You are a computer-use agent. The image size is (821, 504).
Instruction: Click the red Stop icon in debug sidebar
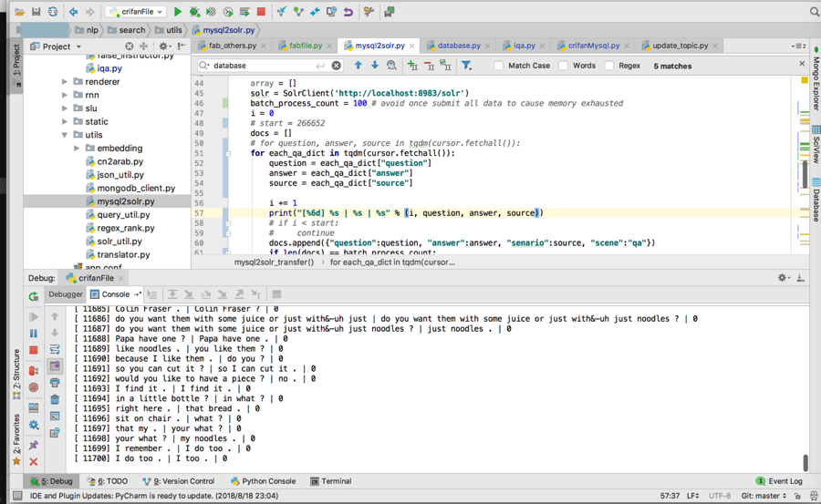[34, 350]
